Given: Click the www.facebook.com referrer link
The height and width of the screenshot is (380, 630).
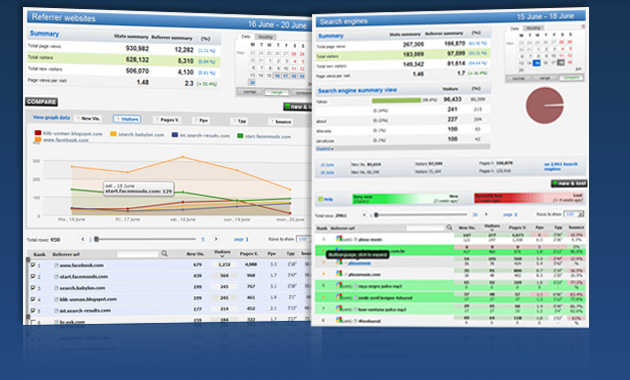Looking at the screenshot, I should click(82, 265).
